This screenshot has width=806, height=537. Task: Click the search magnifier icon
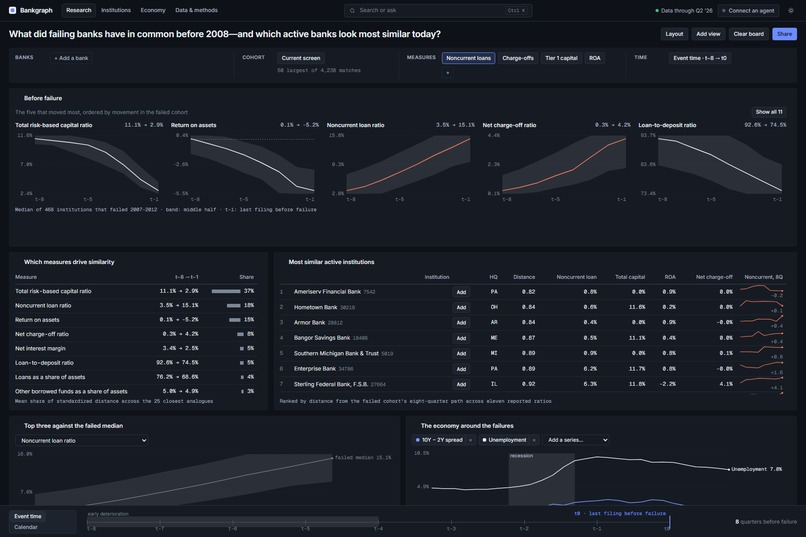coord(352,10)
